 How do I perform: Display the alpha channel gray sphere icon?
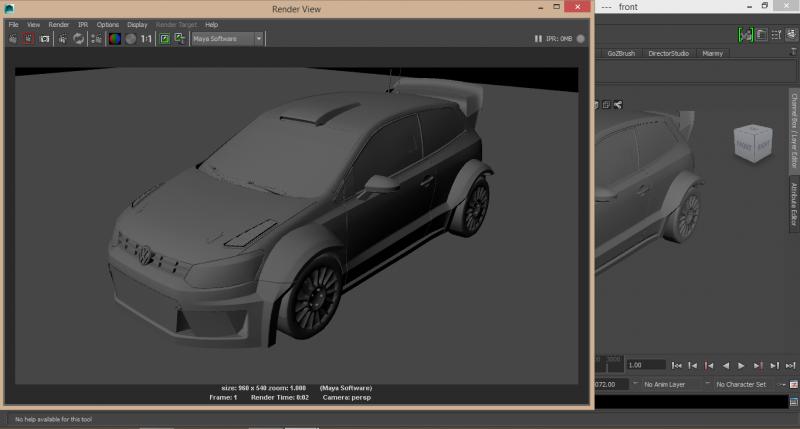pyautogui.click(x=129, y=39)
